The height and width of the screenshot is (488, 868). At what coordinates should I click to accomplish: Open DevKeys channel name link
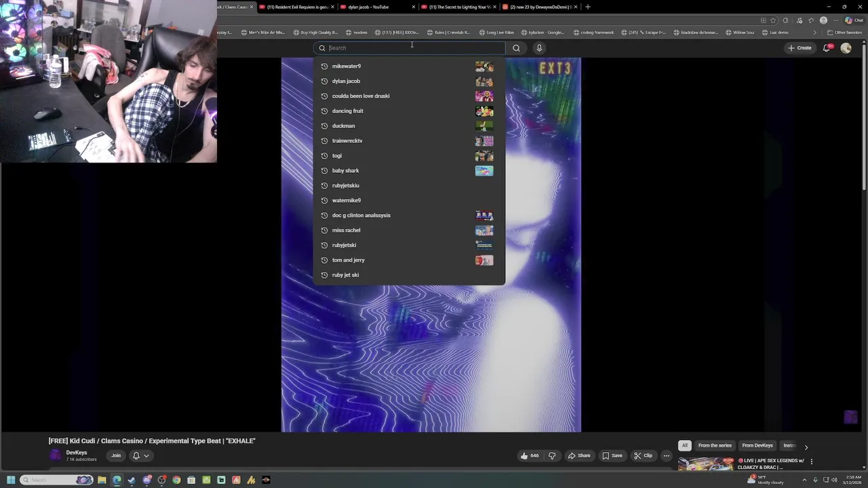pos(77,452)
